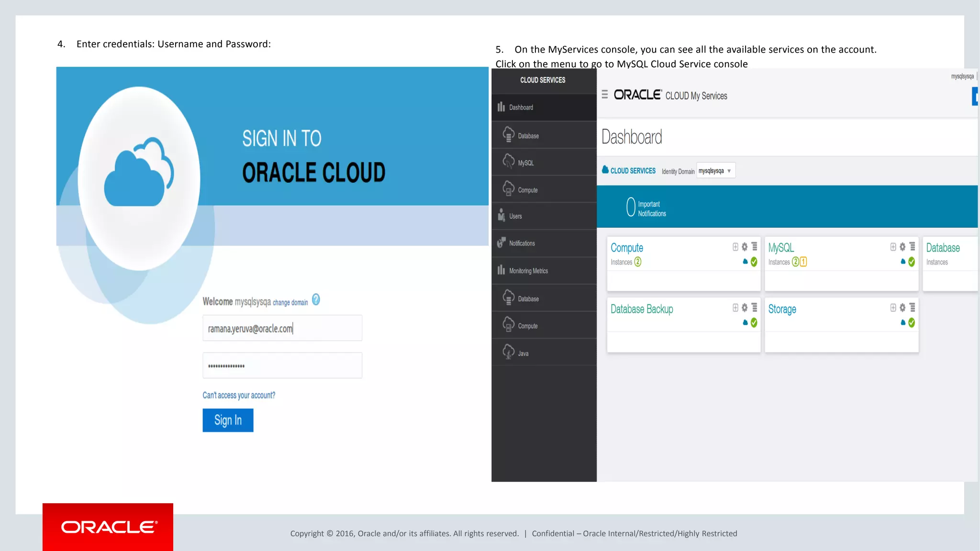The width and height of the screenshot is (980, 551).
Task: Click the plus icon on the Database Backup card
Action: (735, 308)
